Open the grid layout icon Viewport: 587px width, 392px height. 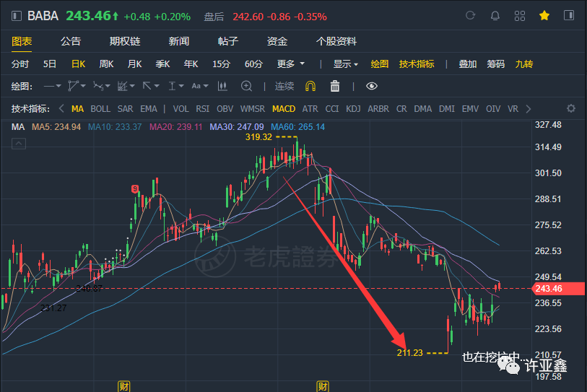pyautogui.click(x=520, y=16)
